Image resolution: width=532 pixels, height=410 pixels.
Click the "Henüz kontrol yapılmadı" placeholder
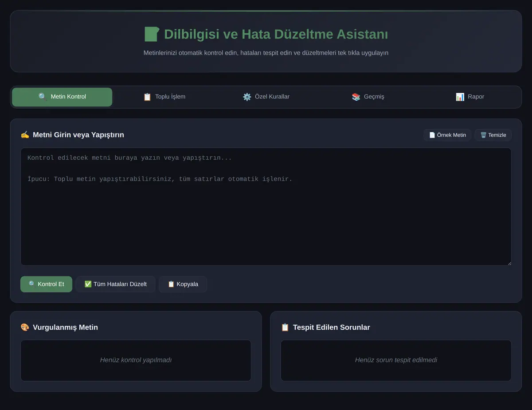pyautogui.click(x=136, y=360)
